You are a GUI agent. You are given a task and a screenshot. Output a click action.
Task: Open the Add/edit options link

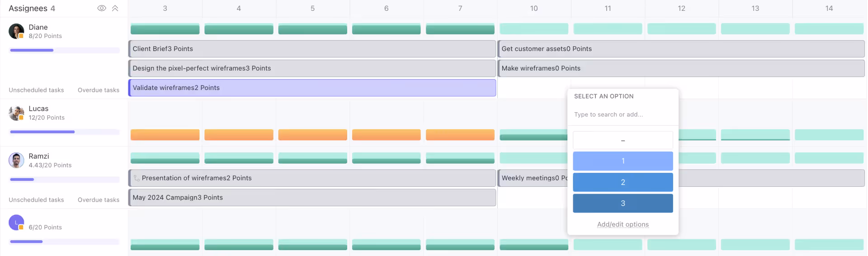[x=623, y=224]
